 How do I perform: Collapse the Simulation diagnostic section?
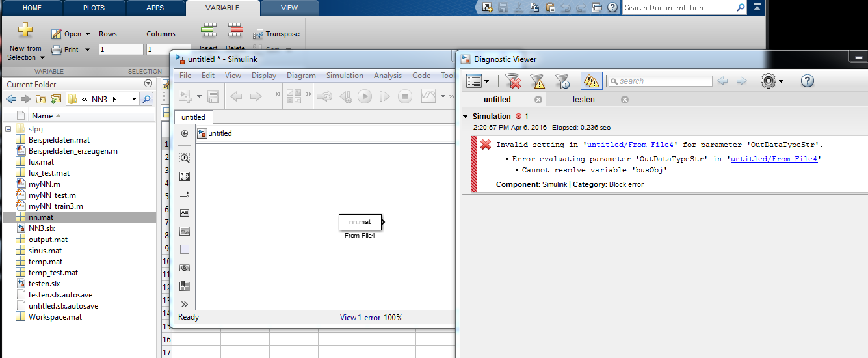coord(466,117)
